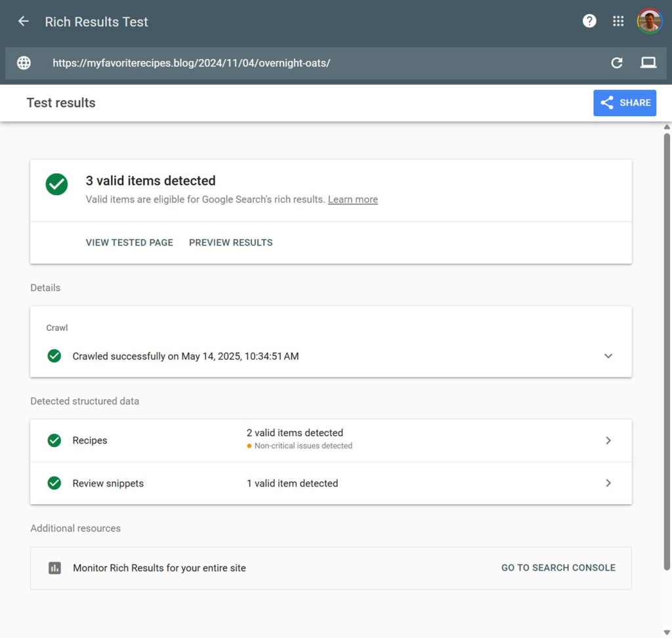Click the vertical scrollbar thumb

pos(667,352)
